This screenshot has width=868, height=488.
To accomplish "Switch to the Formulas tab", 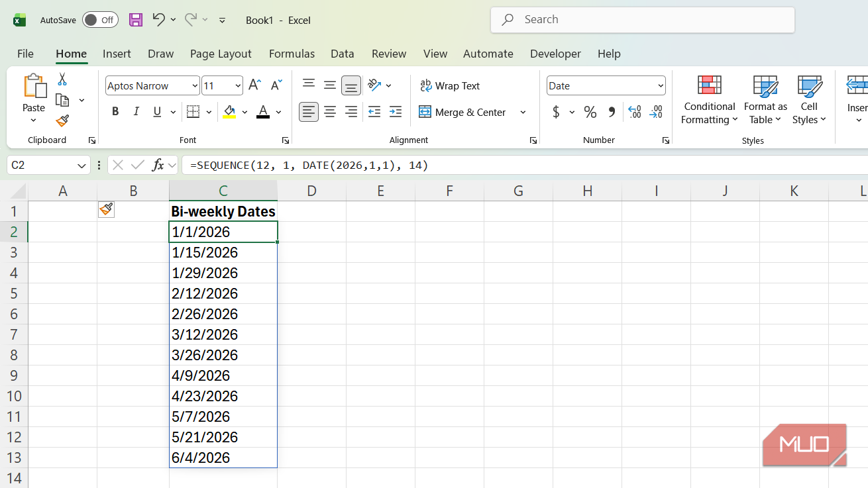I will tap(292, 54).
